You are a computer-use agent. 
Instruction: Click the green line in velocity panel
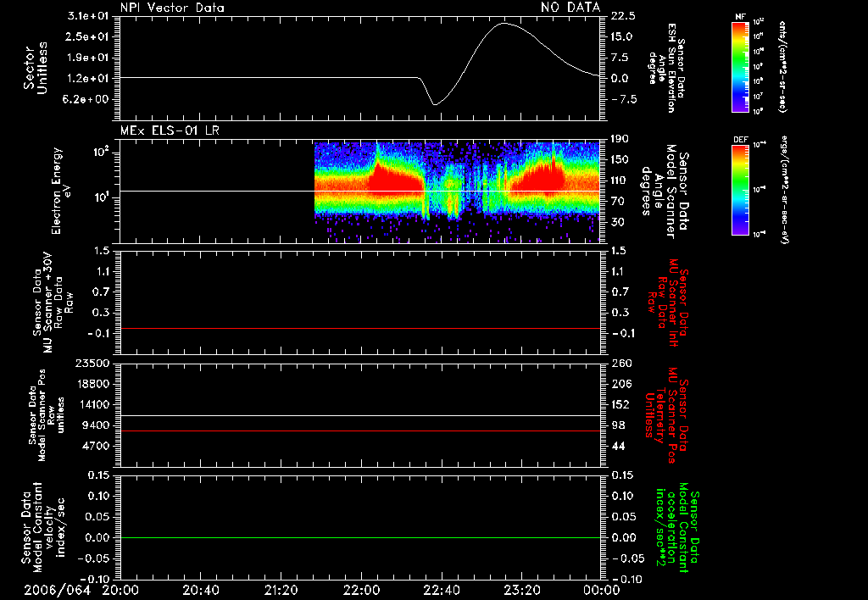360,537
